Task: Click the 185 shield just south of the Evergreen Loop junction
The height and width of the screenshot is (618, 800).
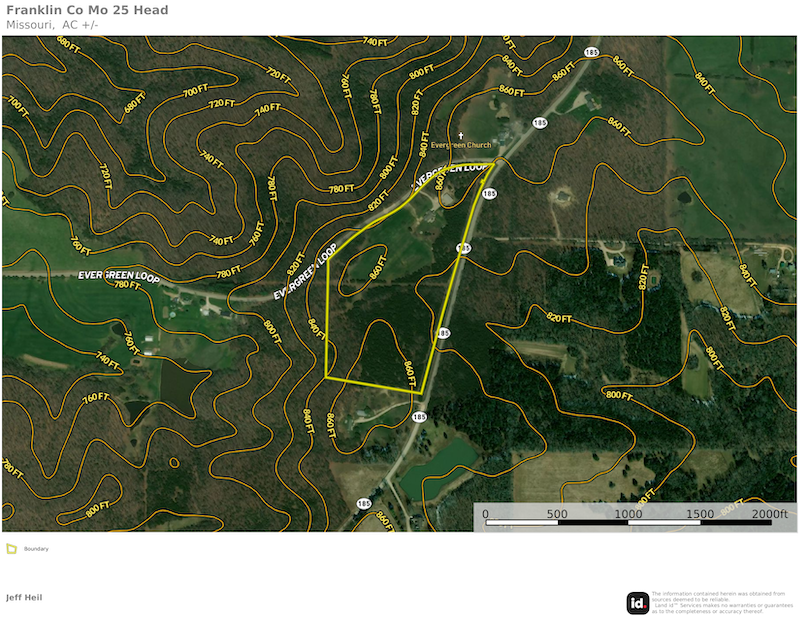Action: tap(489, 193)
